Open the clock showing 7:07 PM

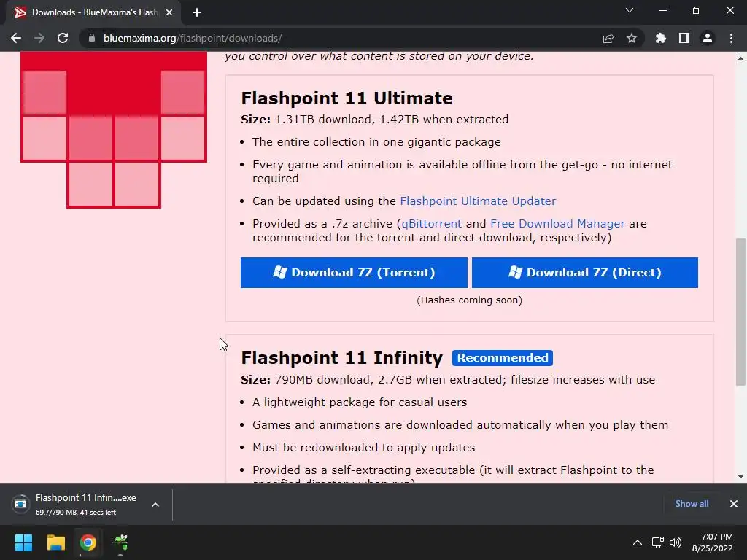713,542
